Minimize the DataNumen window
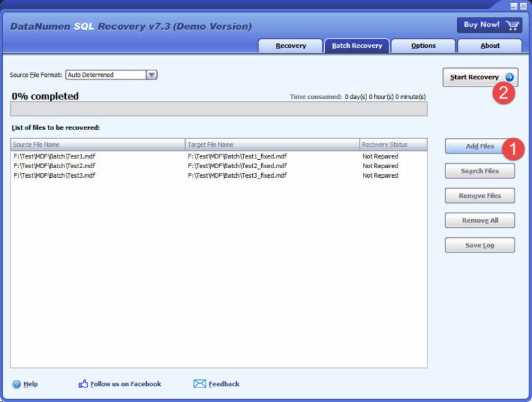Viewport: 532px width, 402px height. 514,6
